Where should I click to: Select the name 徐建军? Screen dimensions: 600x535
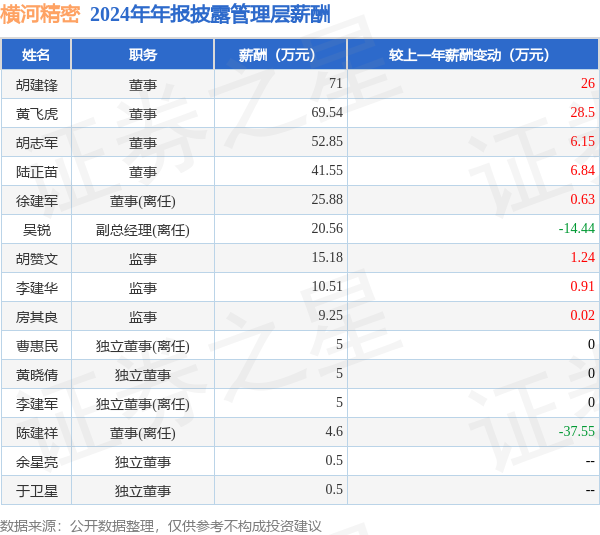pyautogui.click(x=37, y=201)
